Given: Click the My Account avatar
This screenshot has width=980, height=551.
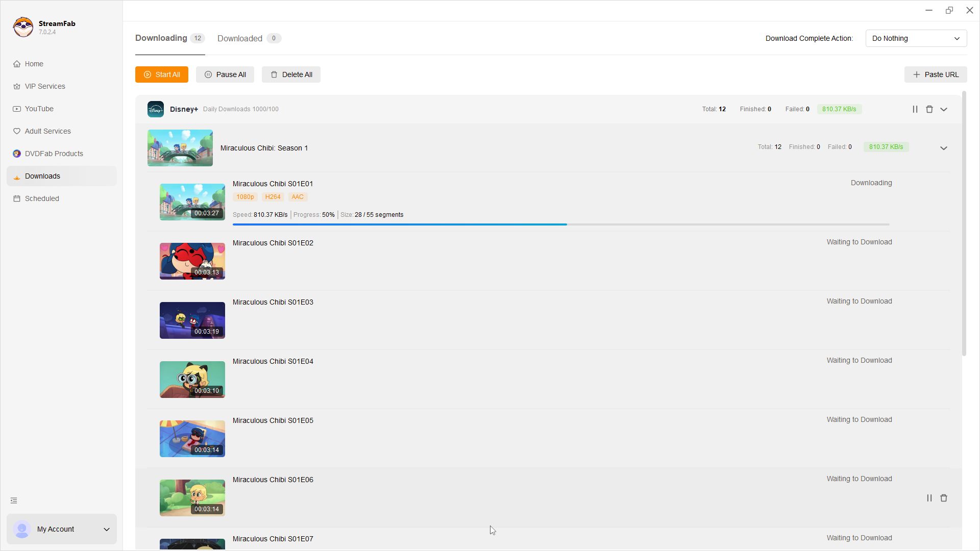Looking at the screenshot, I should point(22,529).
